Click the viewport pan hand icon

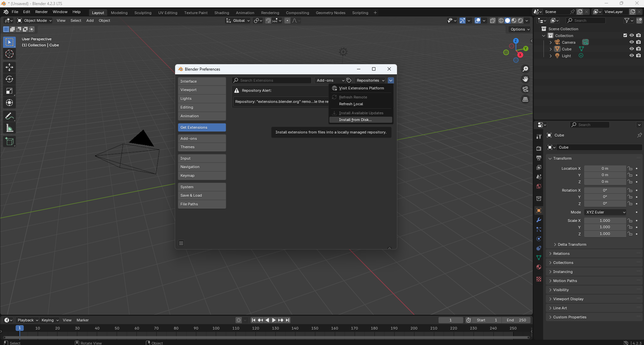[525, 79]
